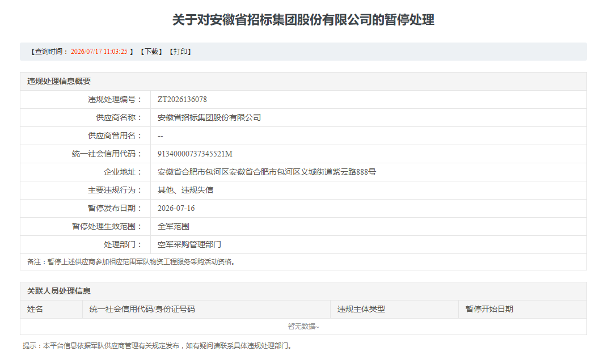Click the 备注 remark line
Viewport: 608px width, 364px height.
pos(131,262)
